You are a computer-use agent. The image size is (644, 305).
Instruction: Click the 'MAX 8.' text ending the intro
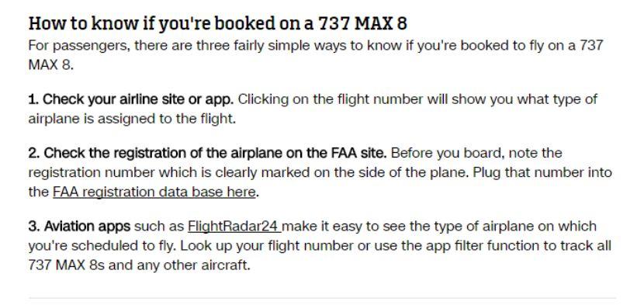pos(51,65)
